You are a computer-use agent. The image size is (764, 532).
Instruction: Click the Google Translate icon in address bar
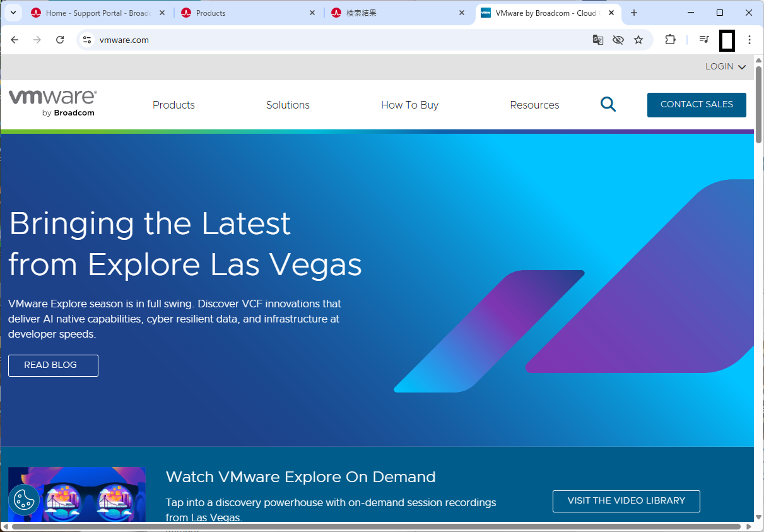(597, 40)
